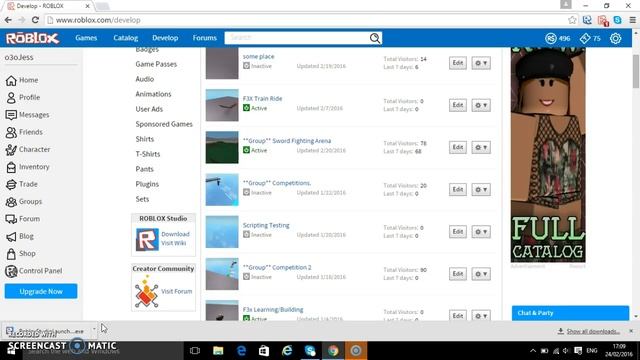Image resolution: width=640 pixels, height=360 pixels.
Task: Reload the page
Action: tap(35, 20)
